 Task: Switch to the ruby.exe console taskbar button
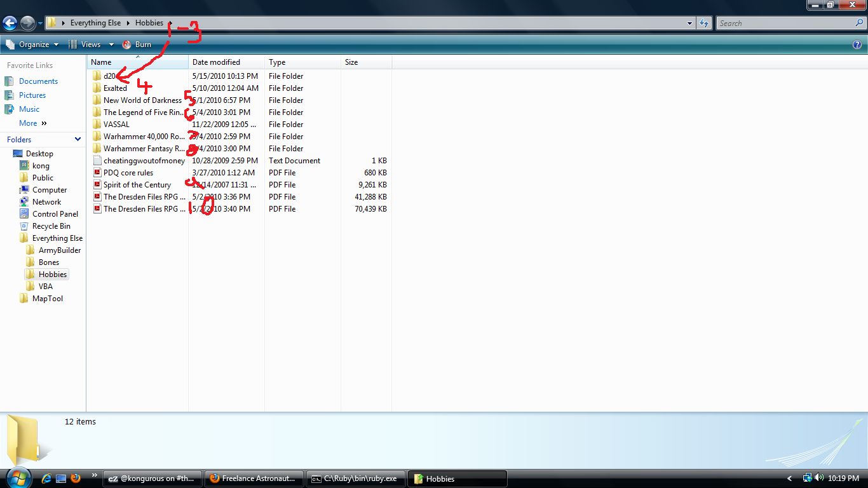[356, 478]
